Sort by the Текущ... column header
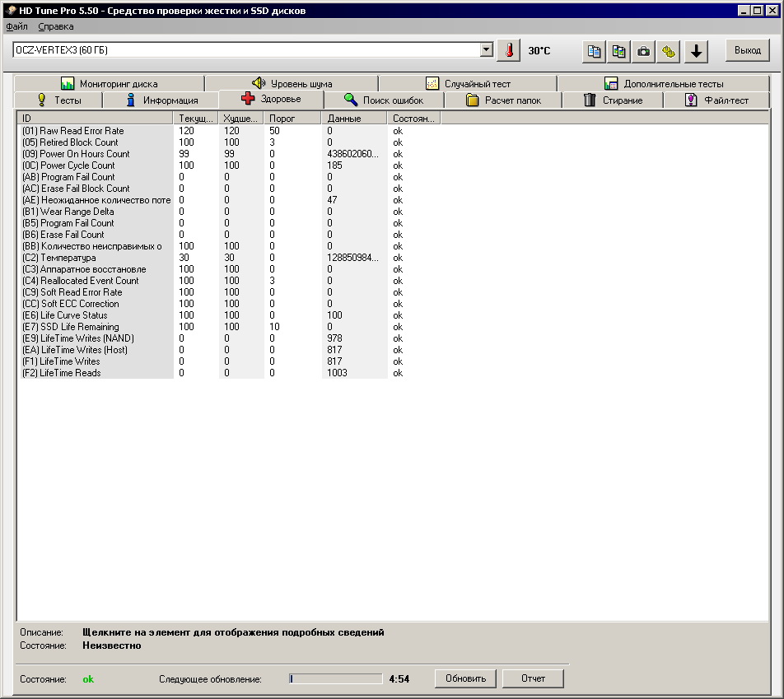This screenshot has width=784, height=699. click(195, 119)
